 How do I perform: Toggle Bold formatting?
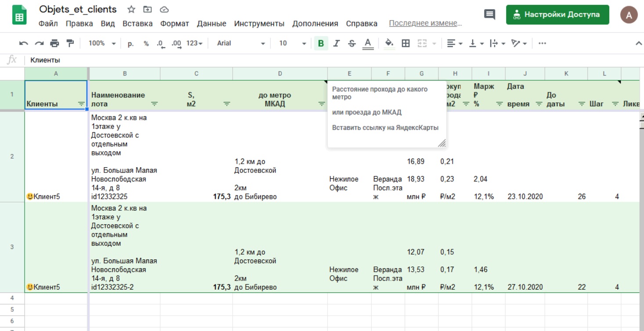321,43
